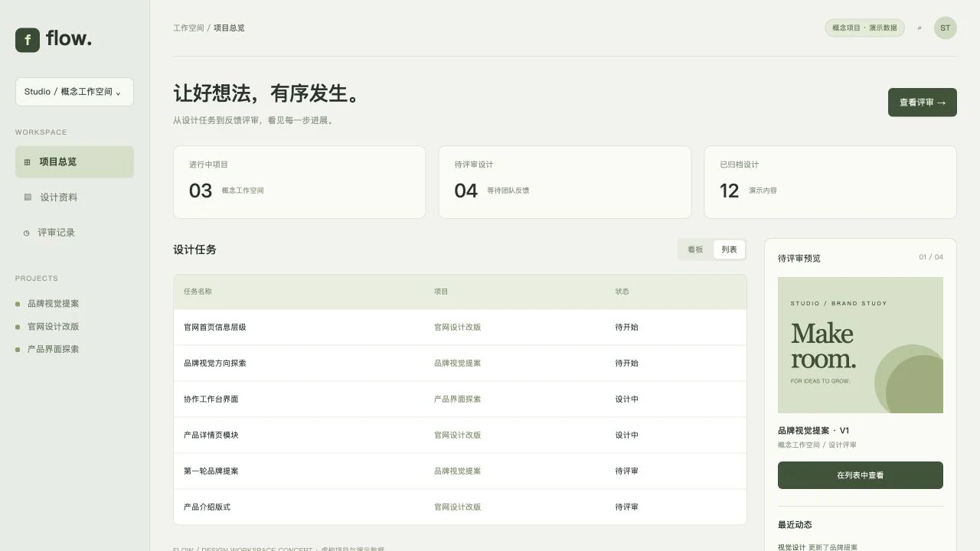
Task: Click the search magnifier icon in header
Action: (920, 28)
